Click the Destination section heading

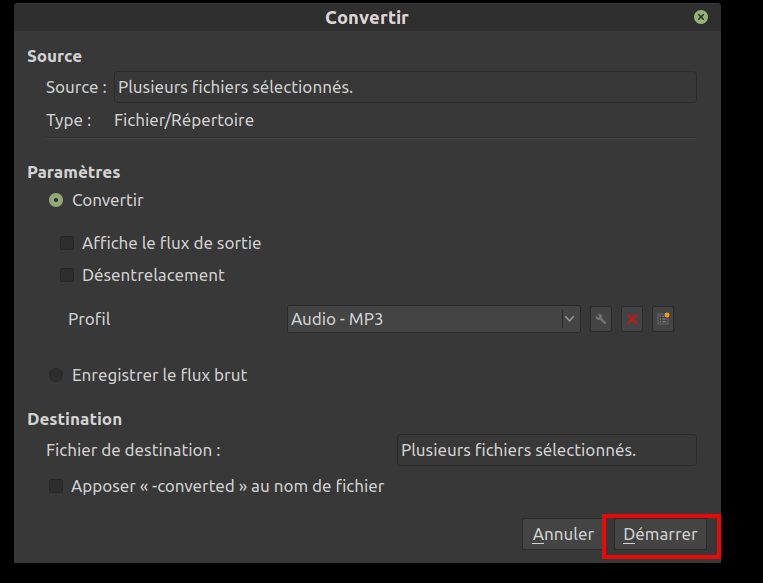point(74,419)
